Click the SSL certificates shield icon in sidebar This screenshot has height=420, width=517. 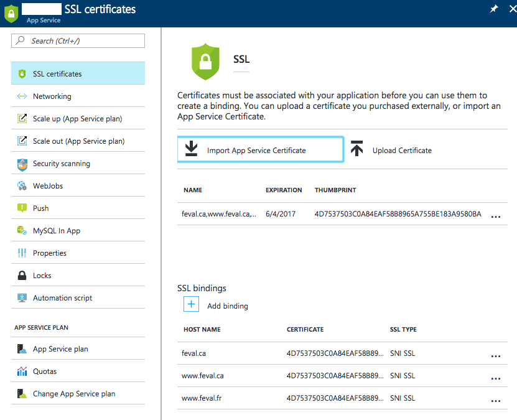click(22, 73)
